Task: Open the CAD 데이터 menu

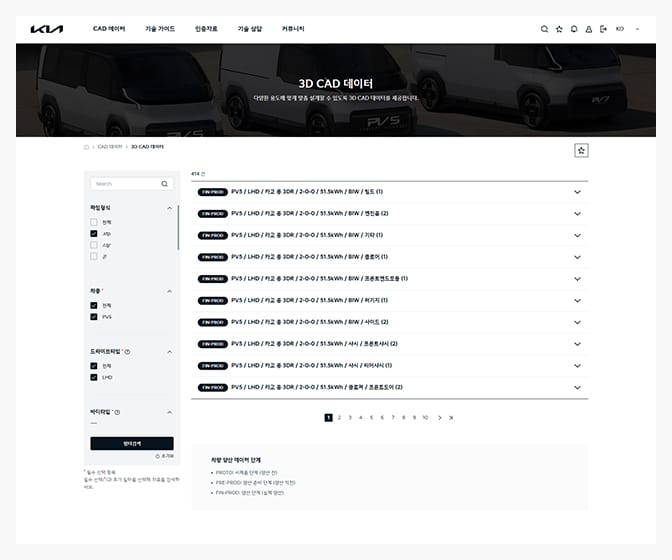Action: point(109,29)
